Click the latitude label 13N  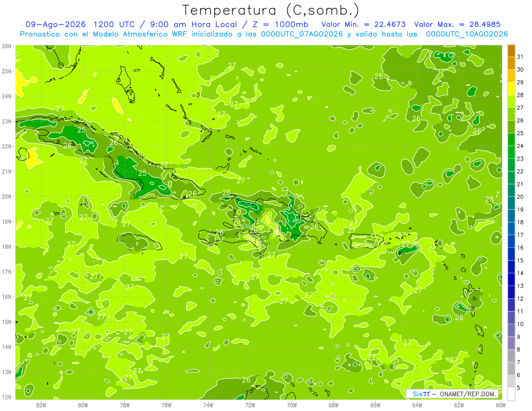7,372
